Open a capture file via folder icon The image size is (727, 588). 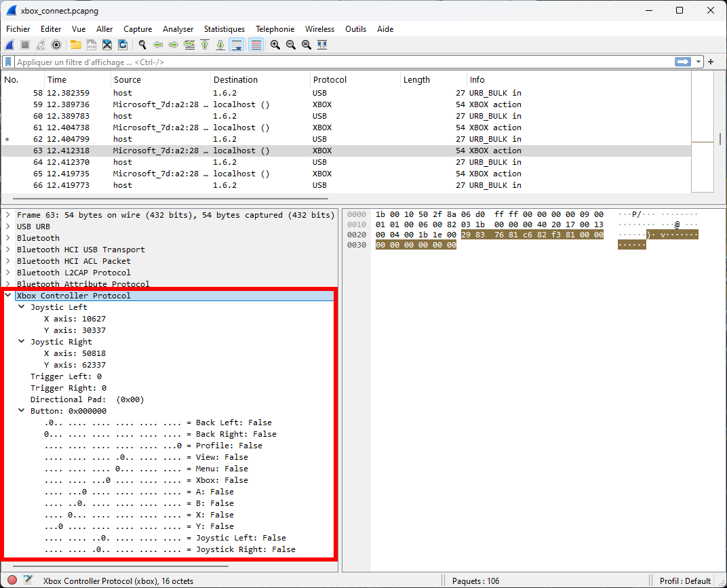75,45
